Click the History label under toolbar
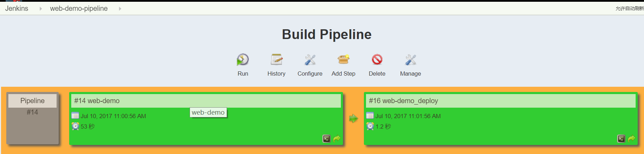This screenshot has width=644, height=154. click(x=276, y=74)
